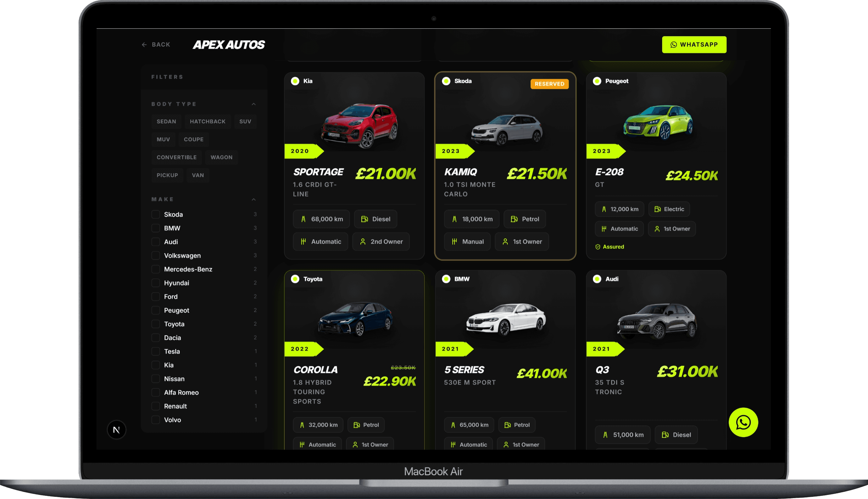
Task: Select the Convertible body type chip
Action: coord(177,157)
